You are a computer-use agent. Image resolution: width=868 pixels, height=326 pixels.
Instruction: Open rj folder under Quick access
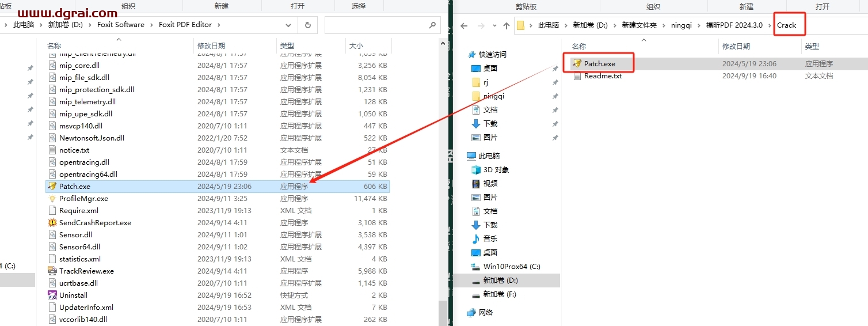(480, 82)
